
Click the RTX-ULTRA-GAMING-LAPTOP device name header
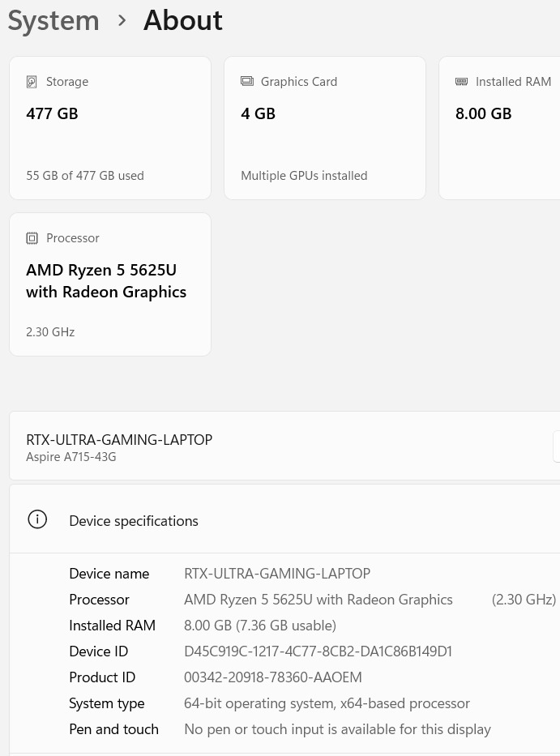pyautogui.click(x=119, y=440)
